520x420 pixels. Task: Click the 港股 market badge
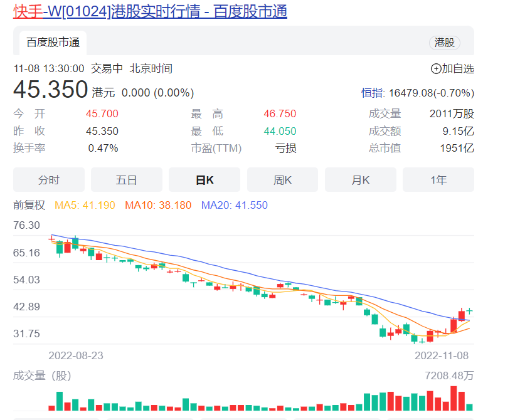click(x=444, y=43)
